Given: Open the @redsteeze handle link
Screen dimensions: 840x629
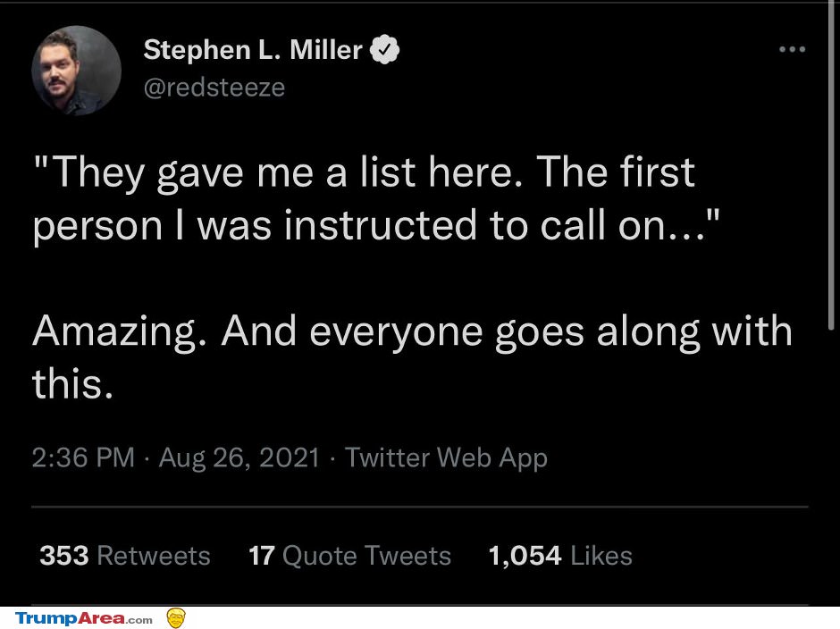Looking at the screenshot, I should click(214, 88).
